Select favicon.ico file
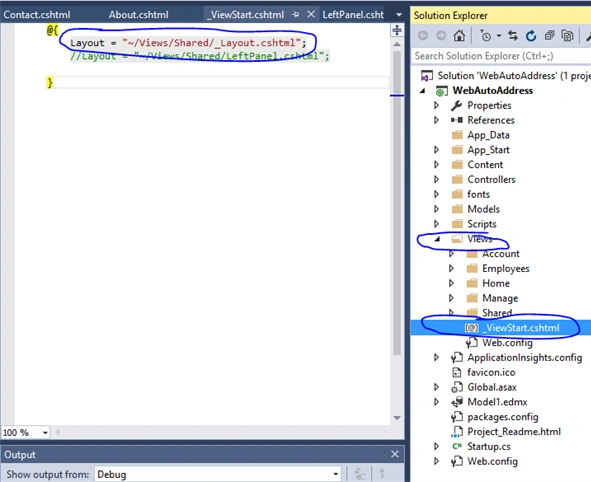This screenshot has height=482, width=591. (x=491, y=372)
